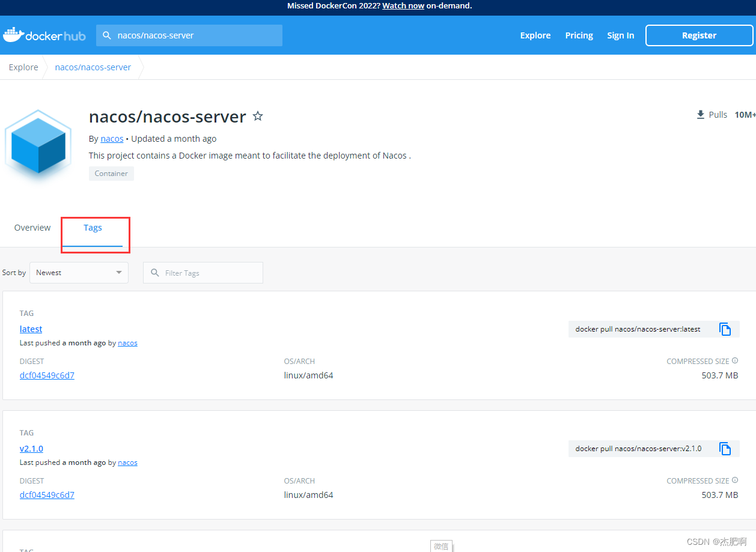
Task: Open Explore in the top navigation
Action: (535, 35)
